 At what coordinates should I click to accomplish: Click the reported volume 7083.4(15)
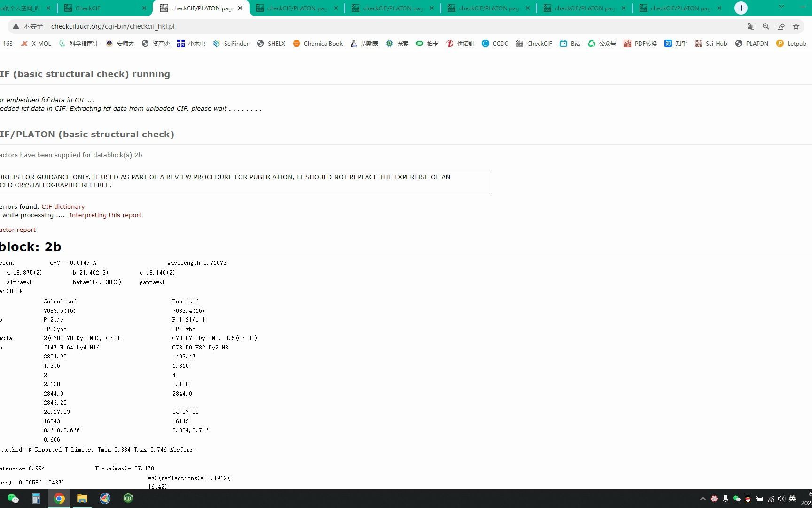point(188,311)
